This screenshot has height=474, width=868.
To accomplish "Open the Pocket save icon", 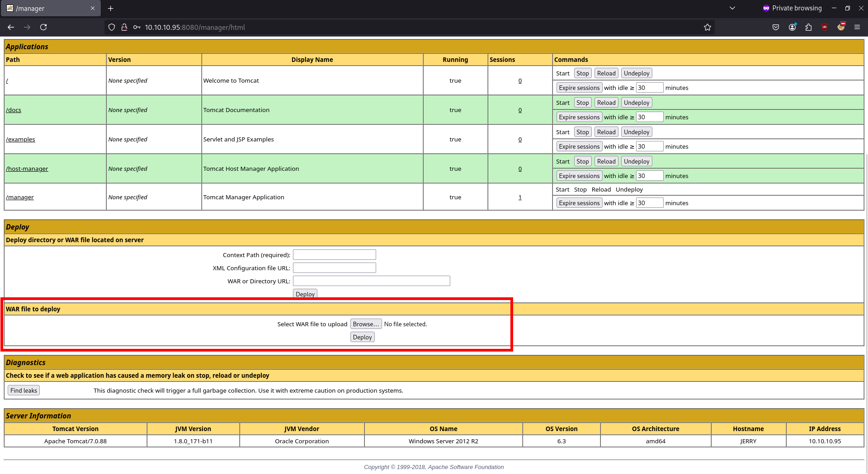I will 776,27.
